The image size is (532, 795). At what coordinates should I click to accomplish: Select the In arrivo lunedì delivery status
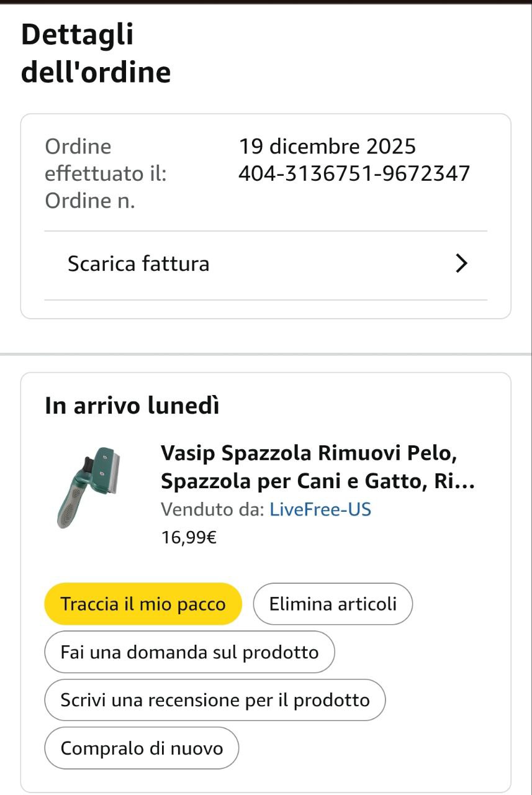(x=132, y=406)
